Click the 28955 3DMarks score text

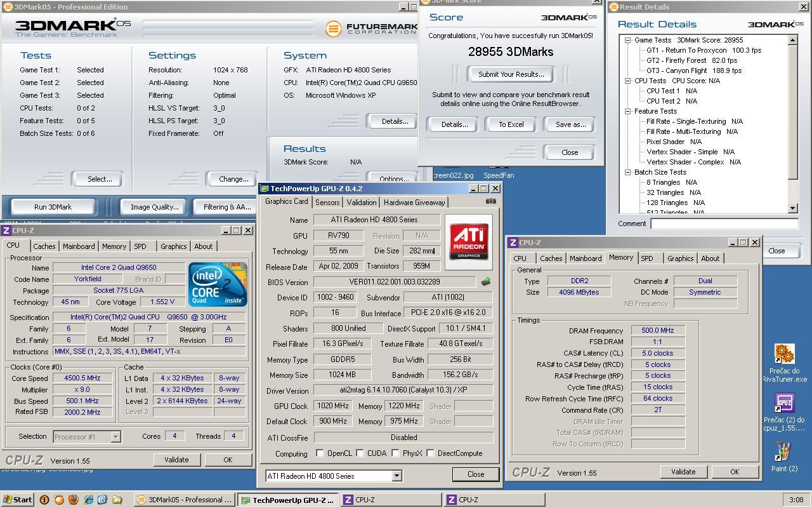(x=511, y=52)
